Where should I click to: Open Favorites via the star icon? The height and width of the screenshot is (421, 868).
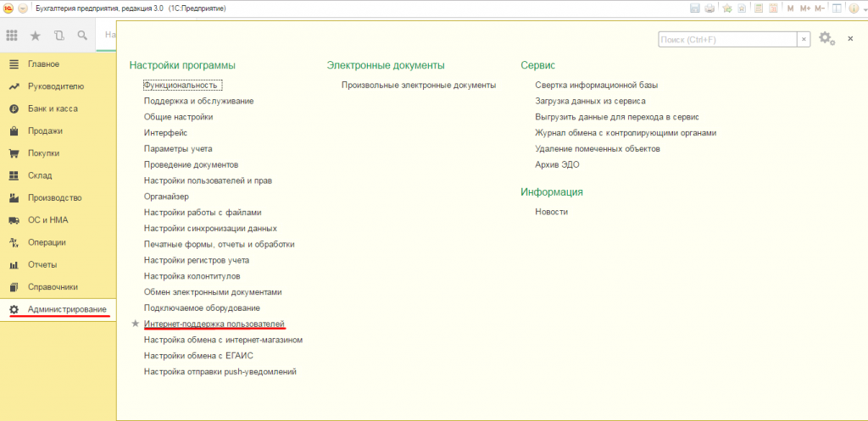(36, 36)
